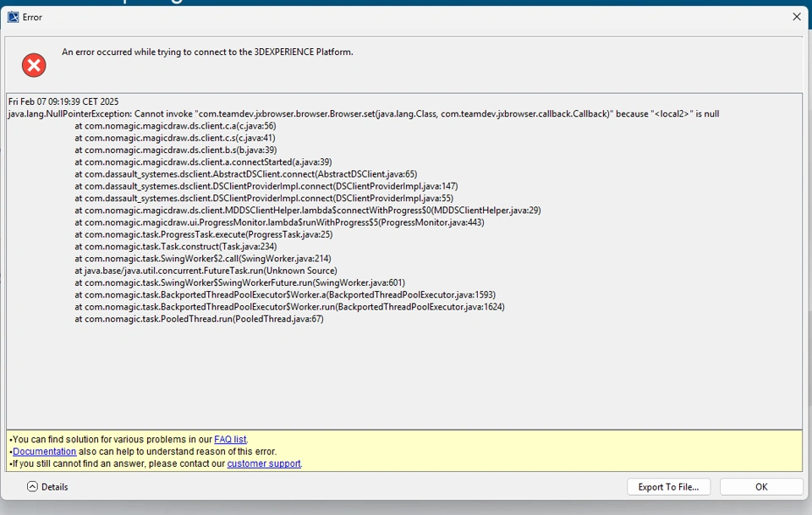The width and height of the screenshot is (812, 515).
Task: Click the ProgressTask.execute stack line
Action: (x=204, y=234)
